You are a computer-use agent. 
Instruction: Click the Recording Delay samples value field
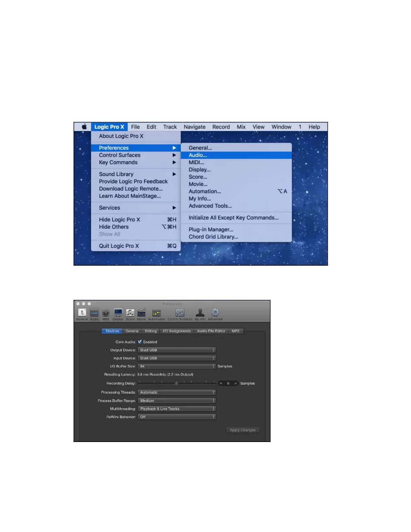click(x=228, y=383)
